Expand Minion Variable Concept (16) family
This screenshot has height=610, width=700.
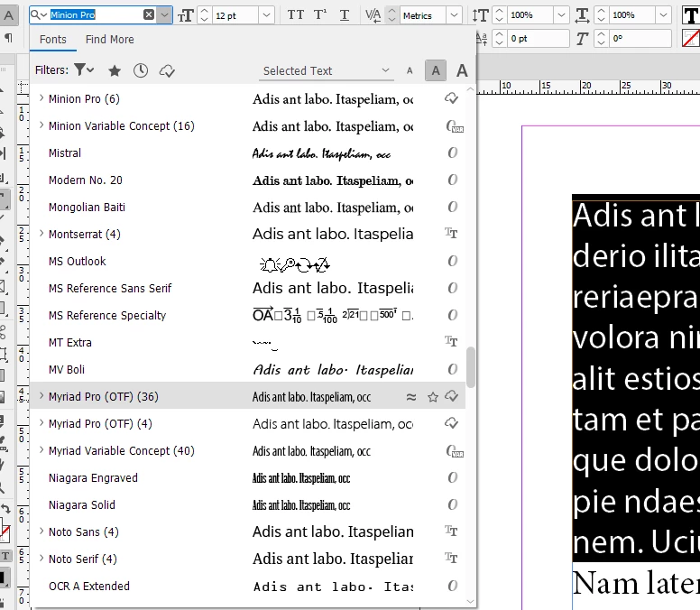point(41,125)
